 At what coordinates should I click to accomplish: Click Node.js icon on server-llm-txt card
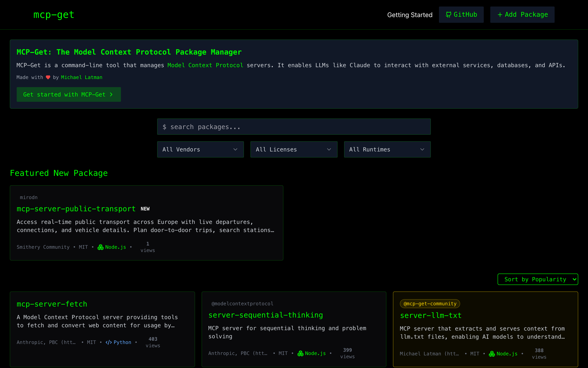[492, 354]
